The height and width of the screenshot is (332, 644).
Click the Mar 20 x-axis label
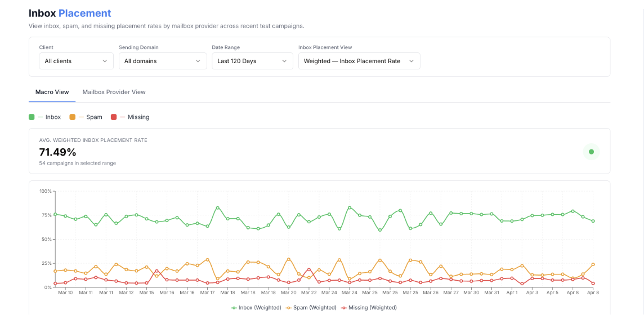click(x=289, y=293)
